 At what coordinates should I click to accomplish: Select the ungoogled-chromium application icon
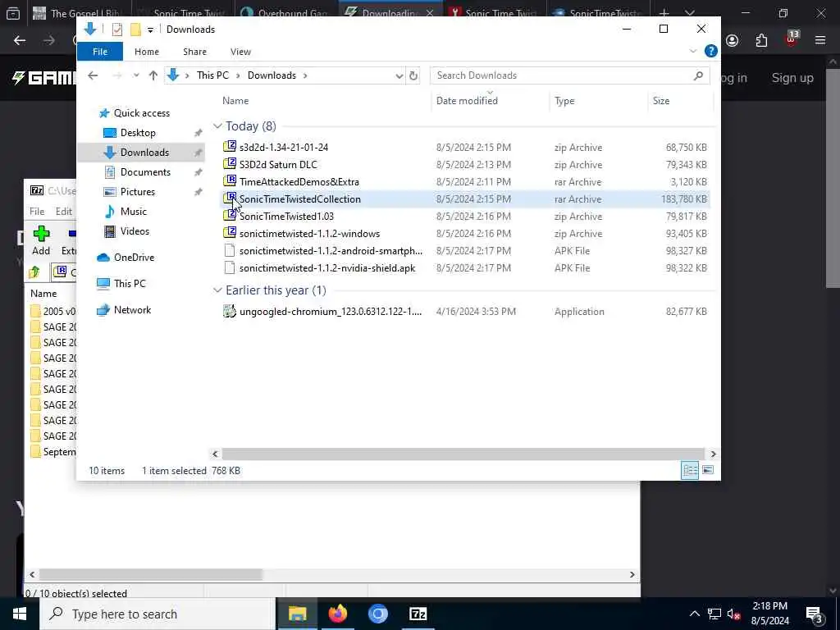(230, 311)
